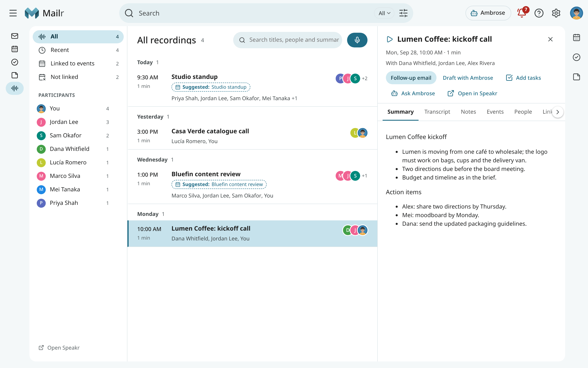Open notifications bell with 7 badge
Screen dimensions: 588x368
click(522, 13)
